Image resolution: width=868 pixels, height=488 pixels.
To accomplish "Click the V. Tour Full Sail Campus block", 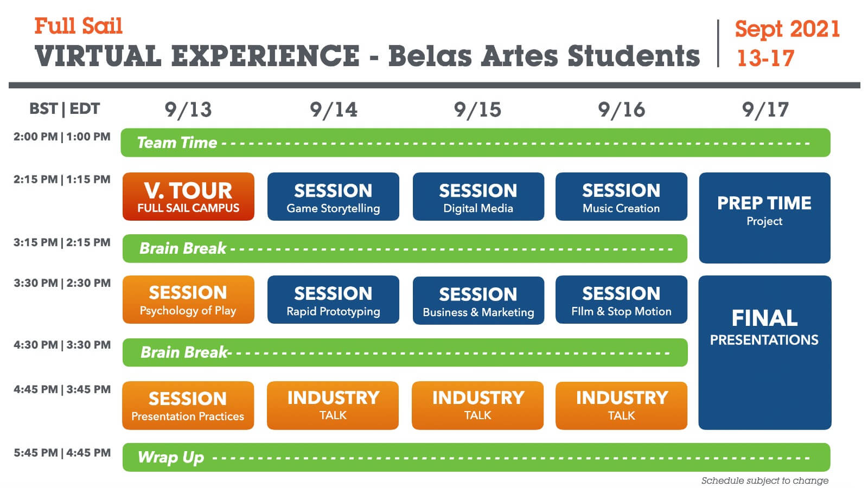I will (x=188, y=196).
